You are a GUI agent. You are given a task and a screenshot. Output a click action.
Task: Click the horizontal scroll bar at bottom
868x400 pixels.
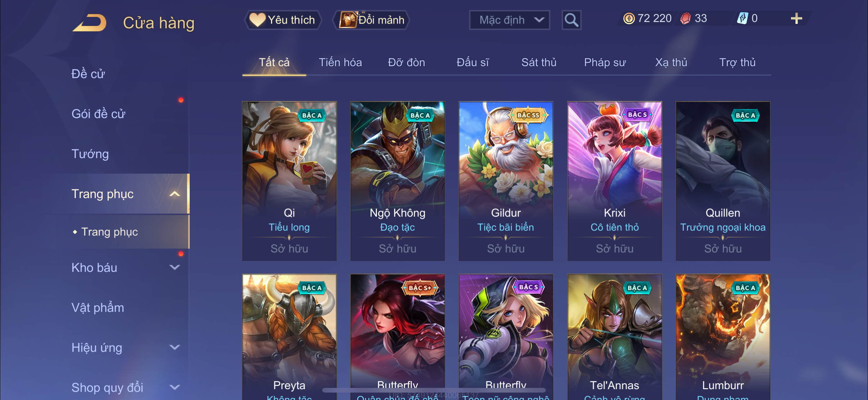click(434, 390)
